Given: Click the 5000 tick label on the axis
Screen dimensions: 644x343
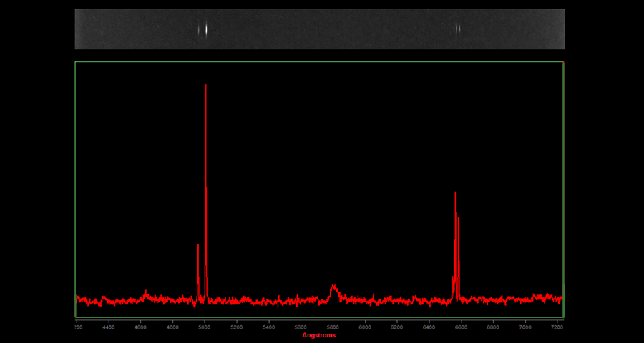Looking at the screenshot, I should coord(205,327).
